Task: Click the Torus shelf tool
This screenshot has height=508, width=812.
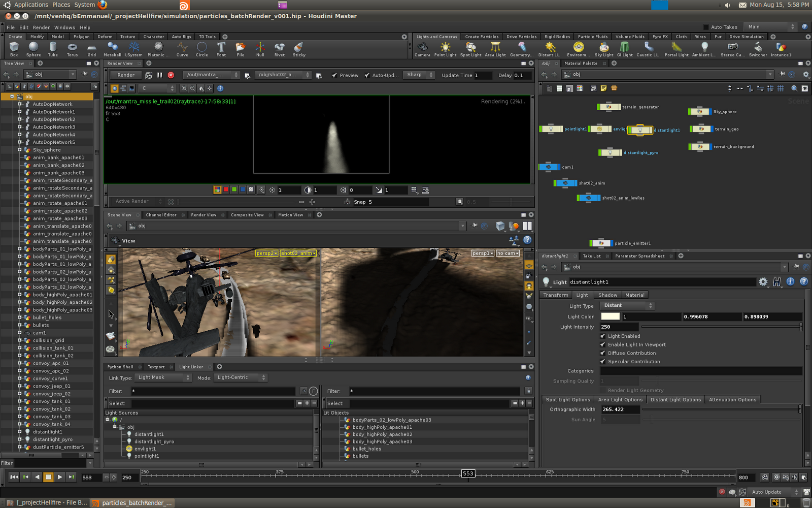Action: [72, 48]
